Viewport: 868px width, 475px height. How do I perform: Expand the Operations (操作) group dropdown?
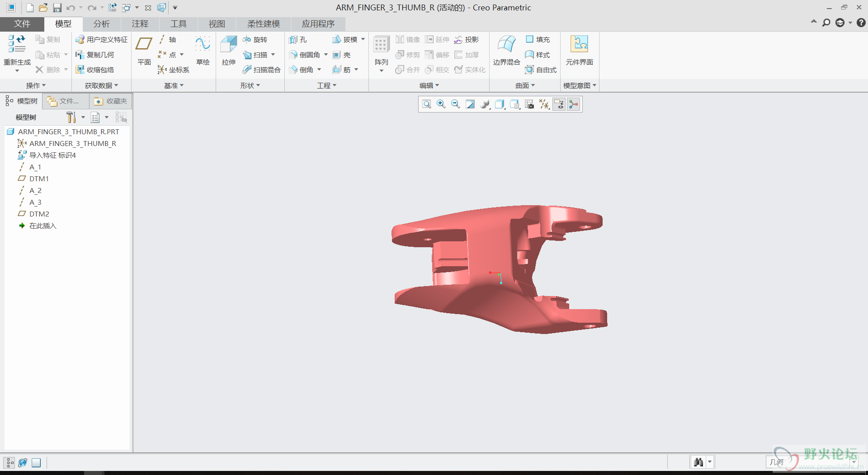[36, 85]
